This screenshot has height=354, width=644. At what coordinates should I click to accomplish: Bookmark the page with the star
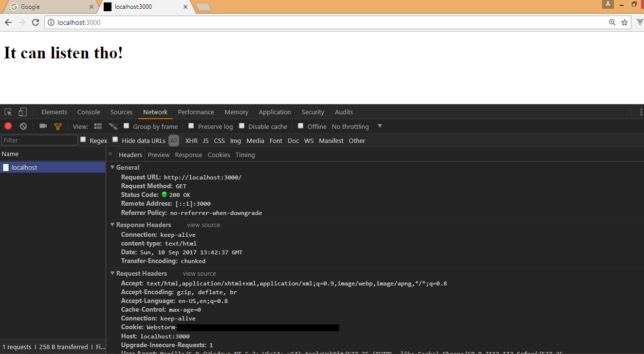point(625,22)
